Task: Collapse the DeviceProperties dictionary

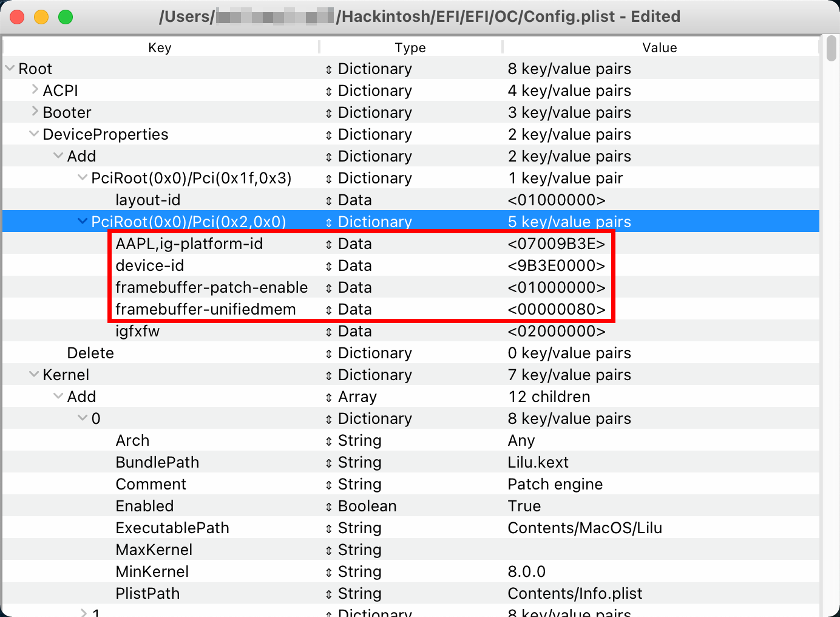Action: pyautogui.click(x=35, y=134)
